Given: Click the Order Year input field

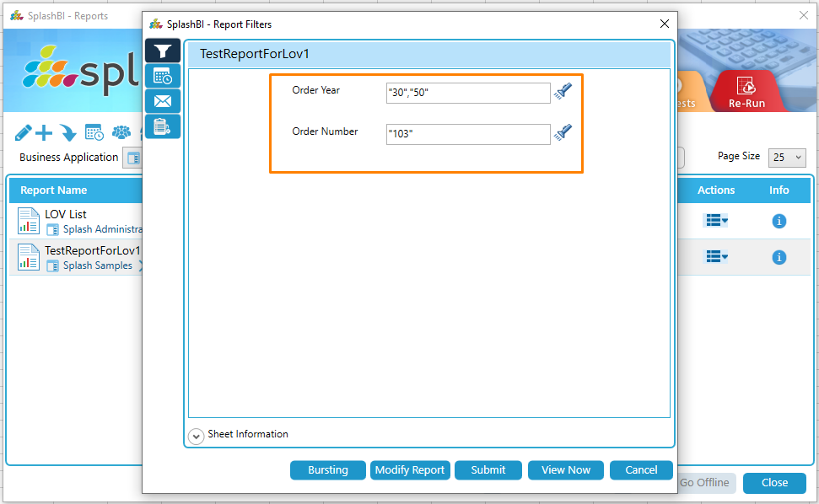Looking at the screenshot, I should point(468,93).
